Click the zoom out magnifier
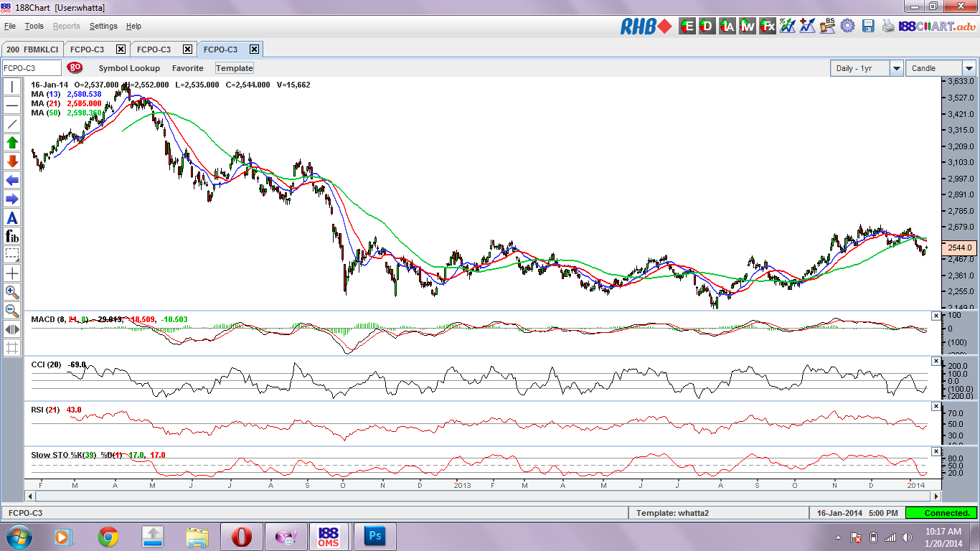This screenshot has height=551, width=980. pos(12,311)
